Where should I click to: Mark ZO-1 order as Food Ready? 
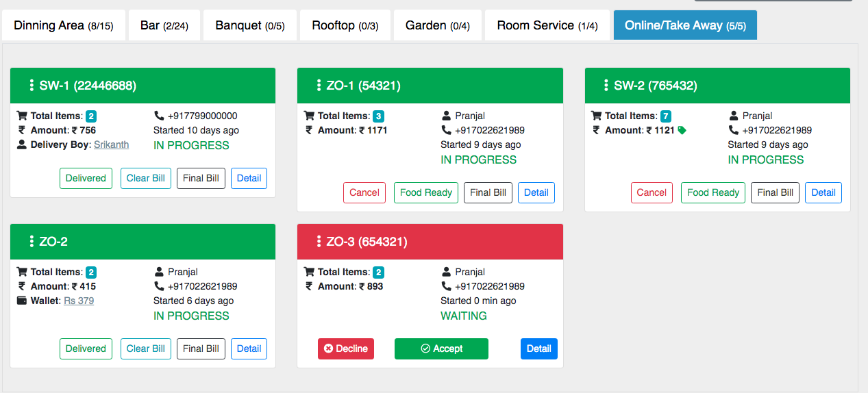pyautogui.click(x=425, y=192)
